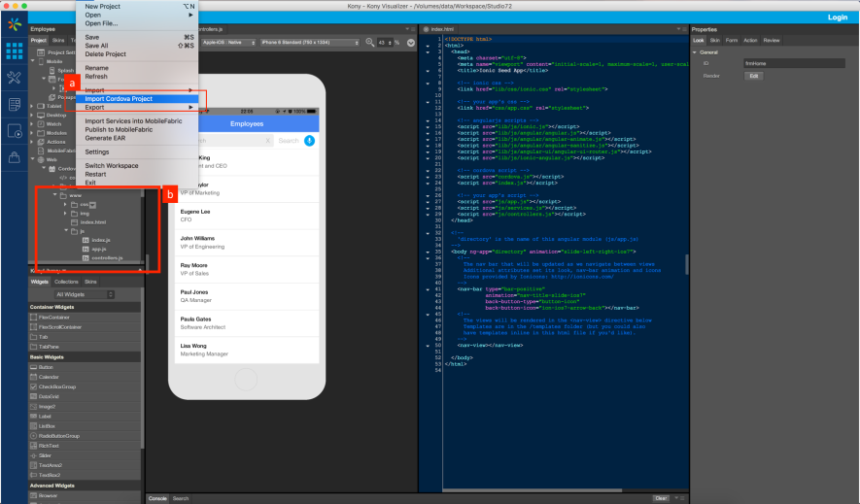This screenshot has width=860, height=504.
Task: Collapse the General section in Properties
Action: coord(695,52)
